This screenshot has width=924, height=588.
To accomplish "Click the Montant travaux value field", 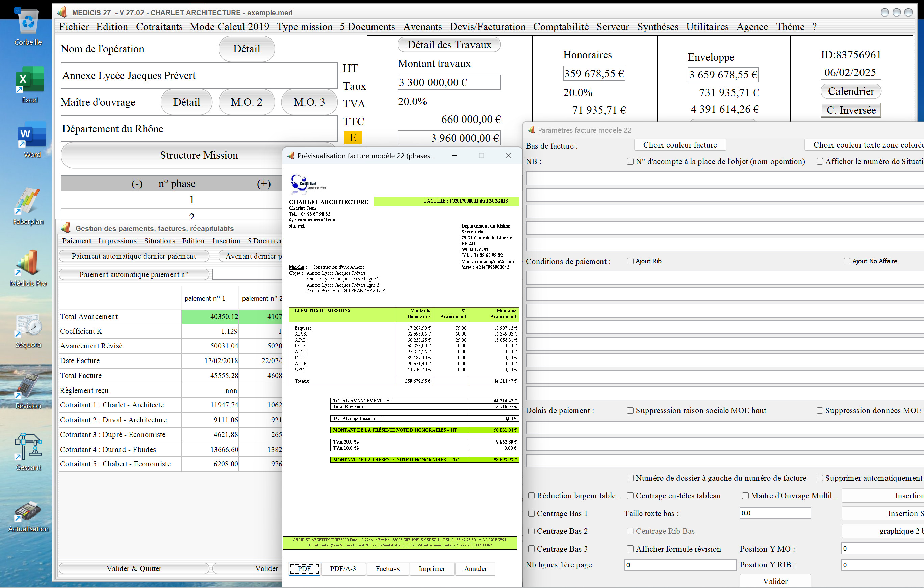I will 449,82.
